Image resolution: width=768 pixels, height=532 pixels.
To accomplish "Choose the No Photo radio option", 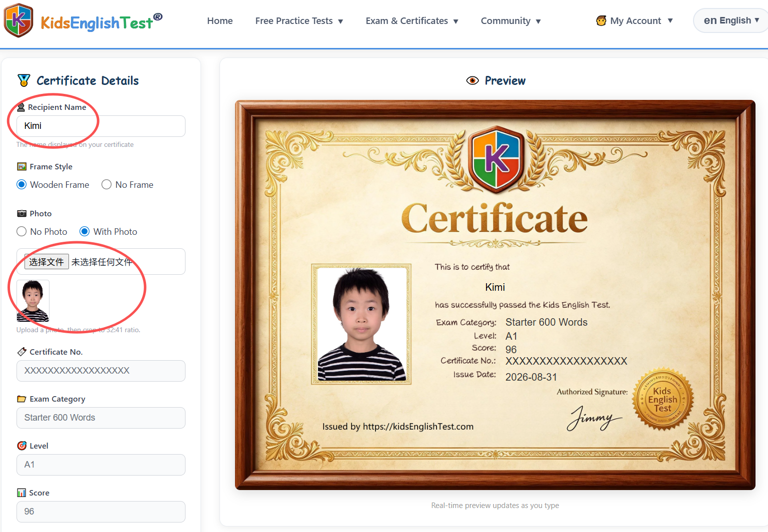I will tap(21, 231).
